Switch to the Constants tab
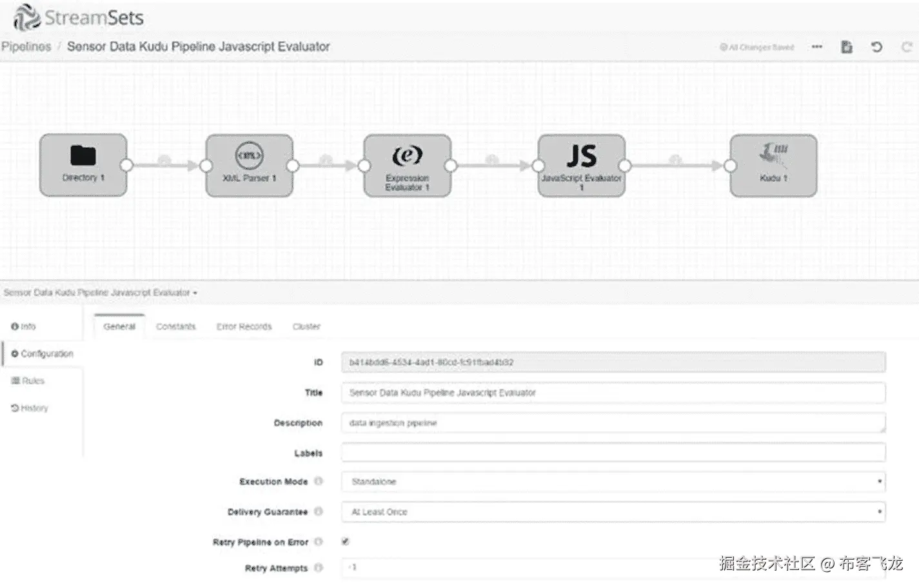Image resolution: width=919 pixels, height=588 pixels. tap(175, 327)
